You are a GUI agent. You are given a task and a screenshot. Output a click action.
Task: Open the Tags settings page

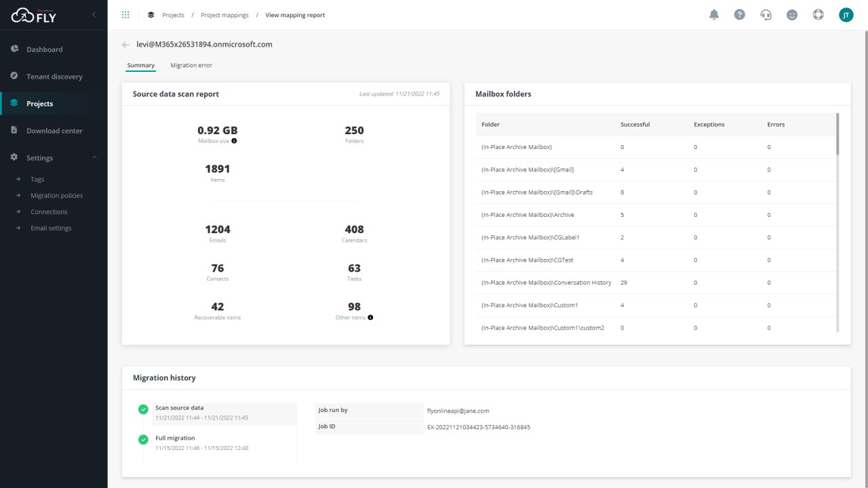[x=37, y=180]
